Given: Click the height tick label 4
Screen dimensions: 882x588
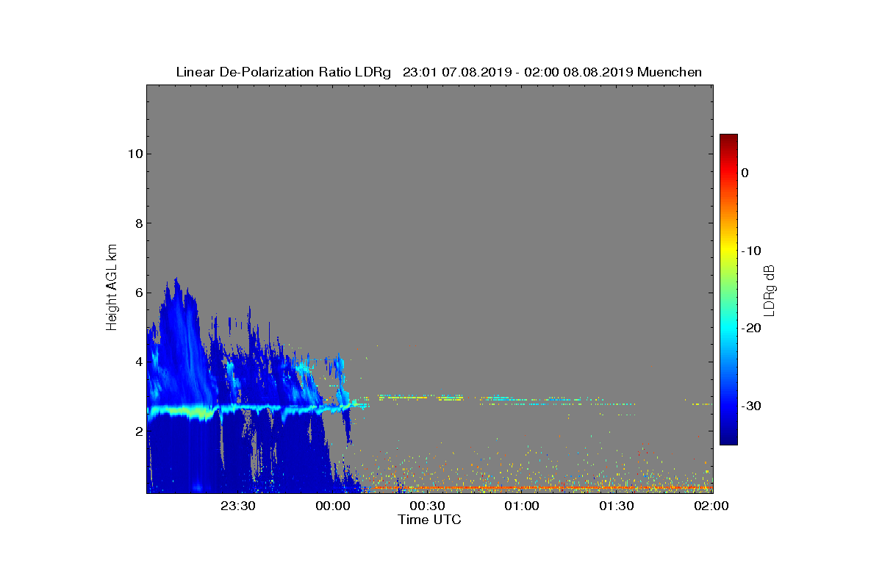Looking at the screenshot, I should (x=137, y=362).
